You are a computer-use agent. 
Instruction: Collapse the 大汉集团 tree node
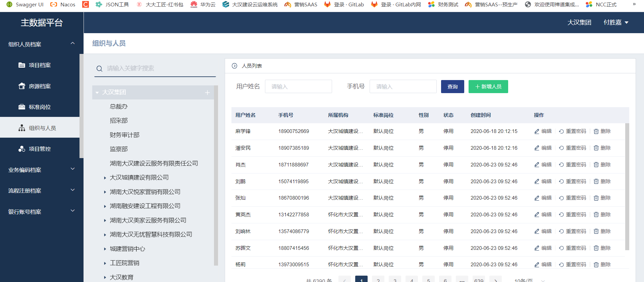(x=97, y=92)
